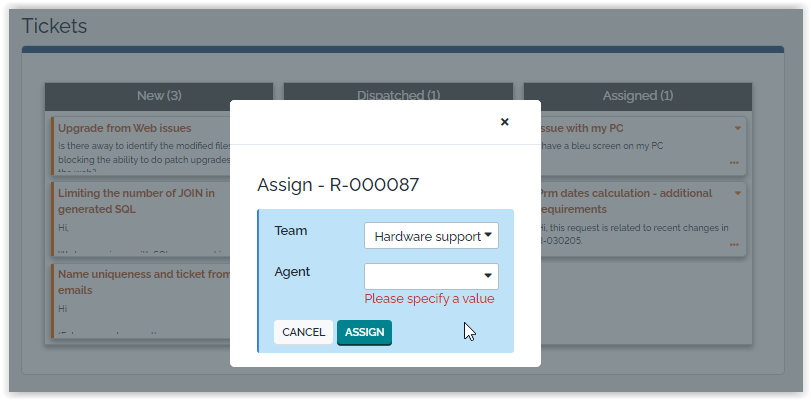The height and width of the screenshot is (400, 811).
Task: Expand caret on 'Issue with my PC' ticket
Action: click(x=738, y=128)
